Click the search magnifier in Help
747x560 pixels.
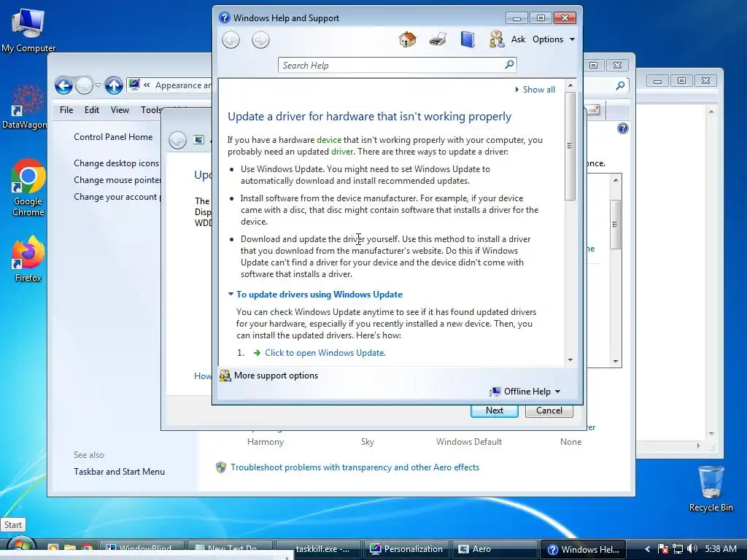coord(509,64)
